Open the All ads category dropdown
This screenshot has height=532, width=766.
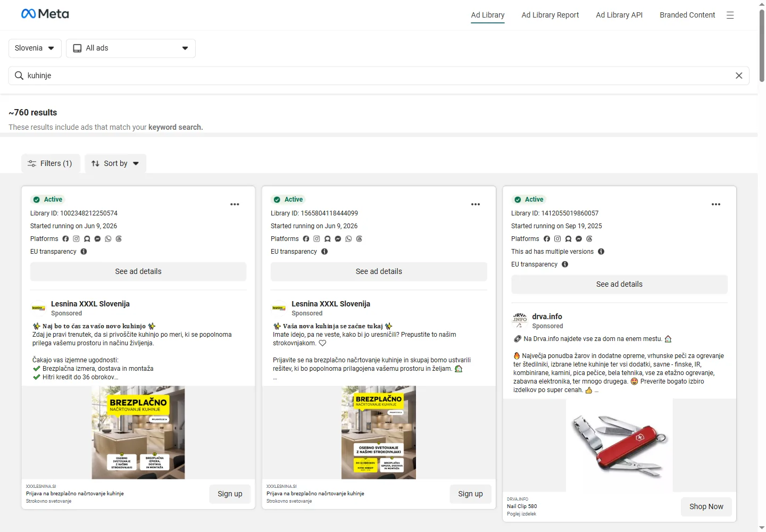coord(131,48)
